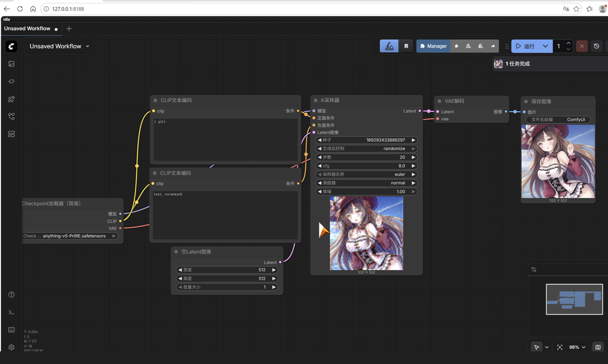Reload the browser page
The image size is (608, 364).
[20, 9]
